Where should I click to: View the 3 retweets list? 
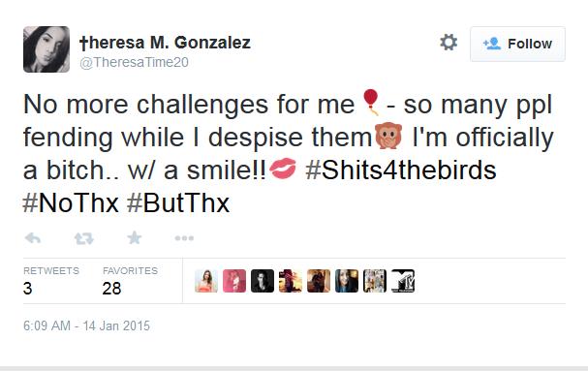pos(51,281)
